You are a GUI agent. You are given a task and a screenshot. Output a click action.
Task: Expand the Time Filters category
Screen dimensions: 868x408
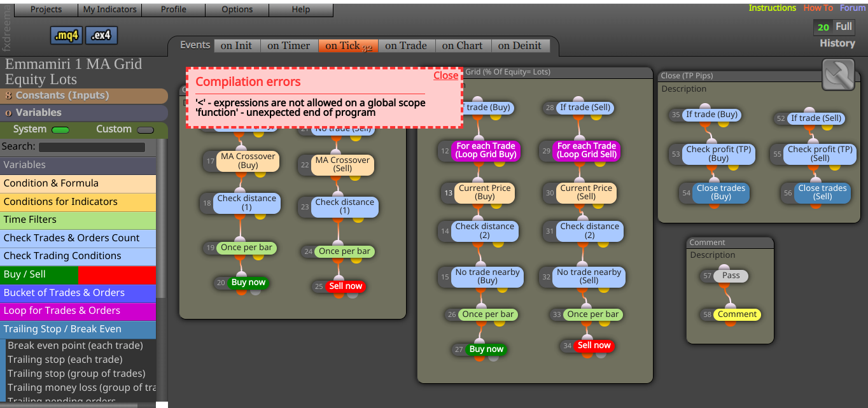pyautogui.click(x=78, y=220)
